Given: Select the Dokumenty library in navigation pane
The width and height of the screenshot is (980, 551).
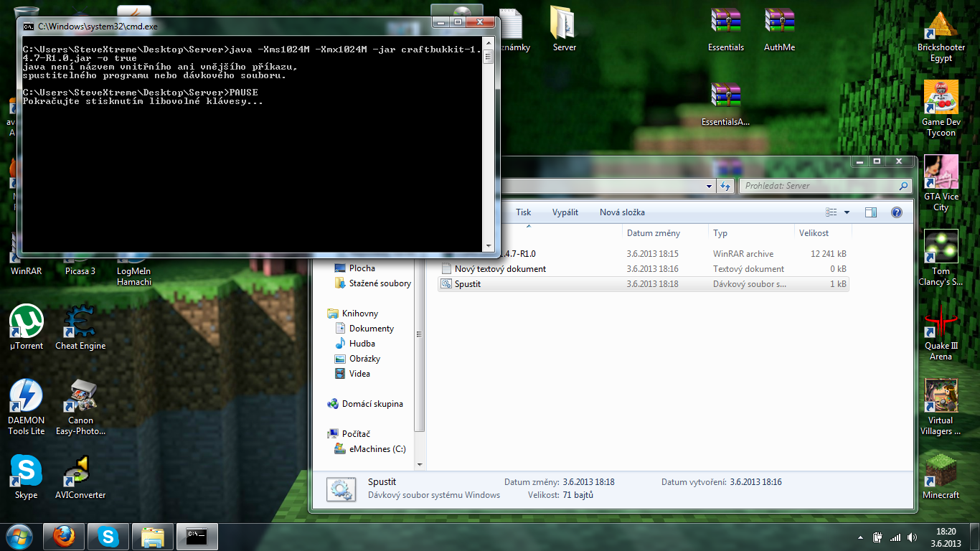Looking at the screenshot, I should (371, 329).
